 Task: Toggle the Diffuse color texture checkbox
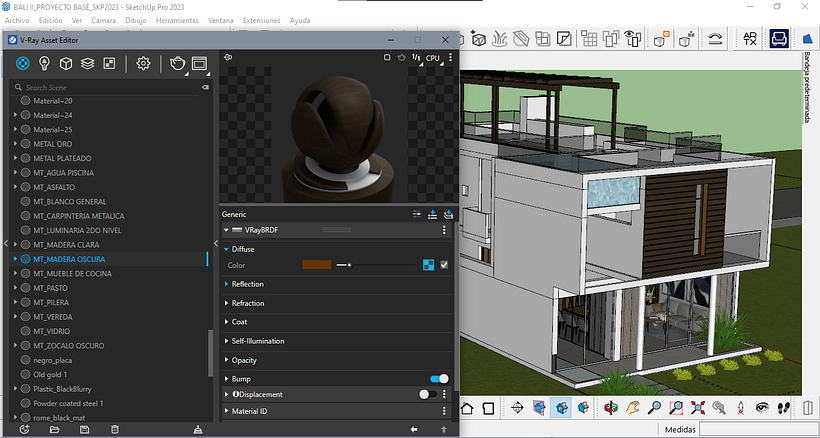[x=444, y=265]
